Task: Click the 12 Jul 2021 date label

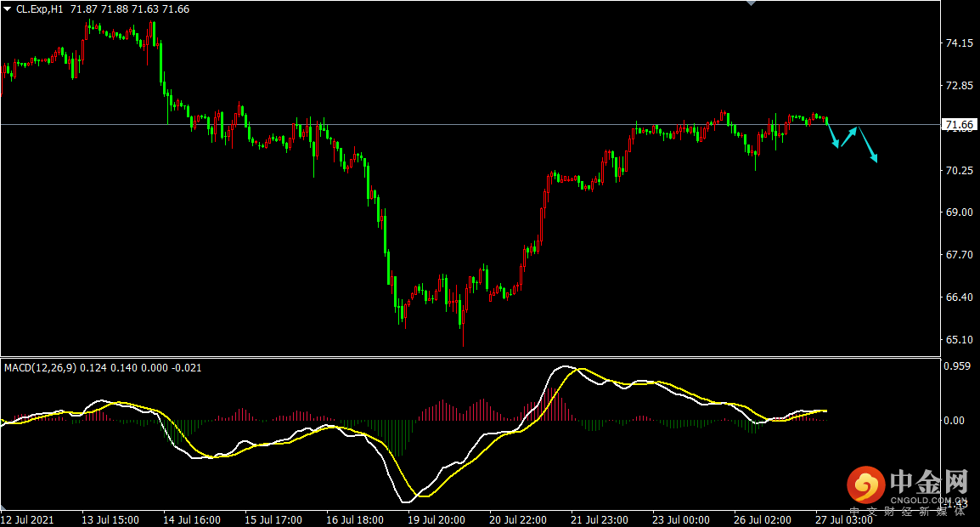Action: pos(27,519)
